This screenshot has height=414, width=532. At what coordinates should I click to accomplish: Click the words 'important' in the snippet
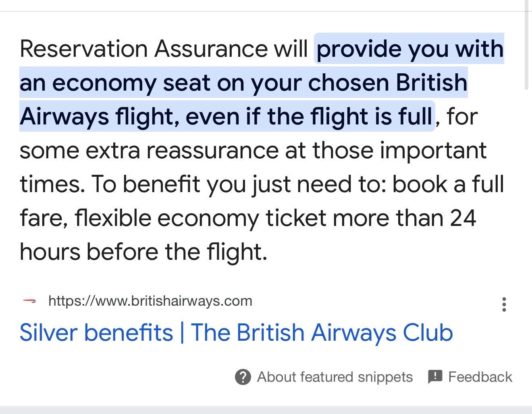click(433, 150)
